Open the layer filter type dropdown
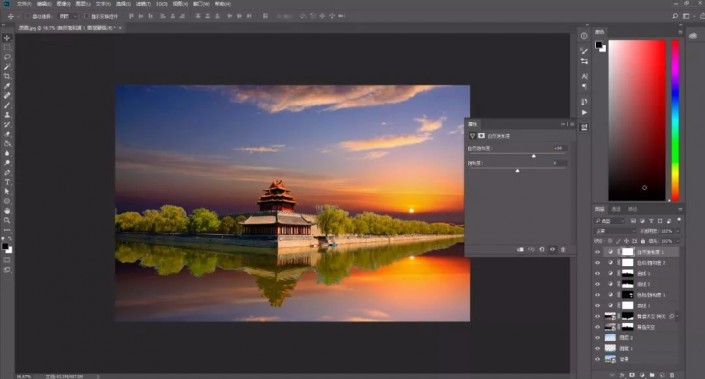Screen dimensions: 705x379 pyautogui.click(x=610, y=221)
